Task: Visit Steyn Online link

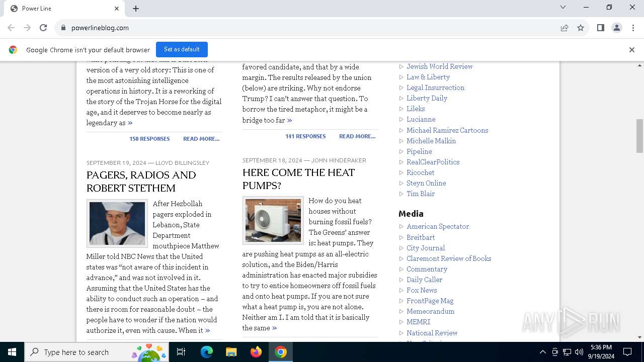Action: point(426,183)
